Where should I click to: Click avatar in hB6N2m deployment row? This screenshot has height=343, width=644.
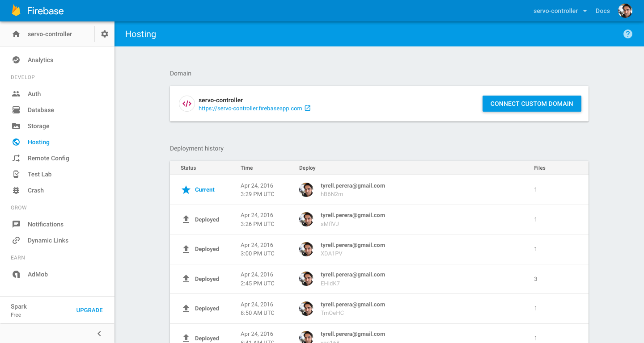[306, 190]
